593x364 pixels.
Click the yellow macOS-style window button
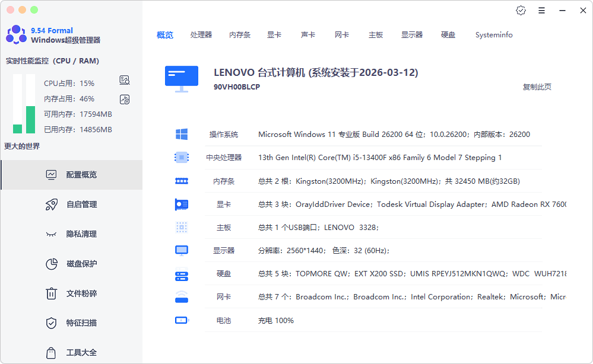23,10
